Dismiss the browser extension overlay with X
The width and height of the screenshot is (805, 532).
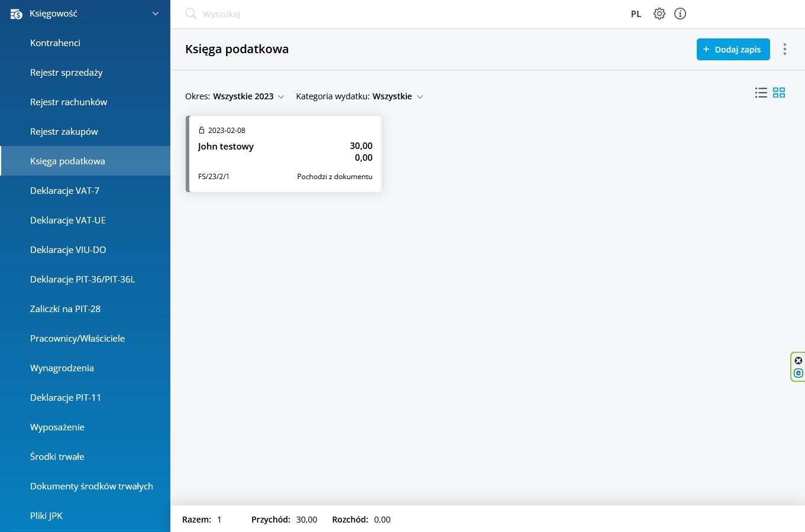pos(798,360)
